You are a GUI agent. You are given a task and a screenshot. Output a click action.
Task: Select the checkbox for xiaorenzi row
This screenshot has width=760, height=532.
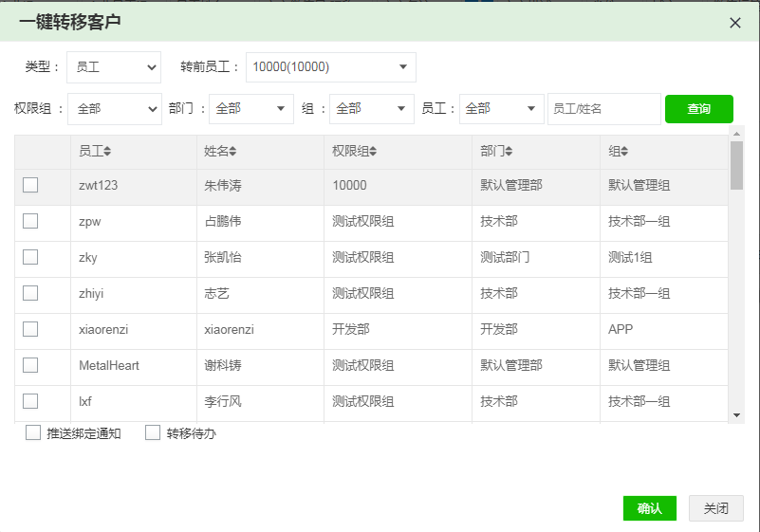click(30, 329)
